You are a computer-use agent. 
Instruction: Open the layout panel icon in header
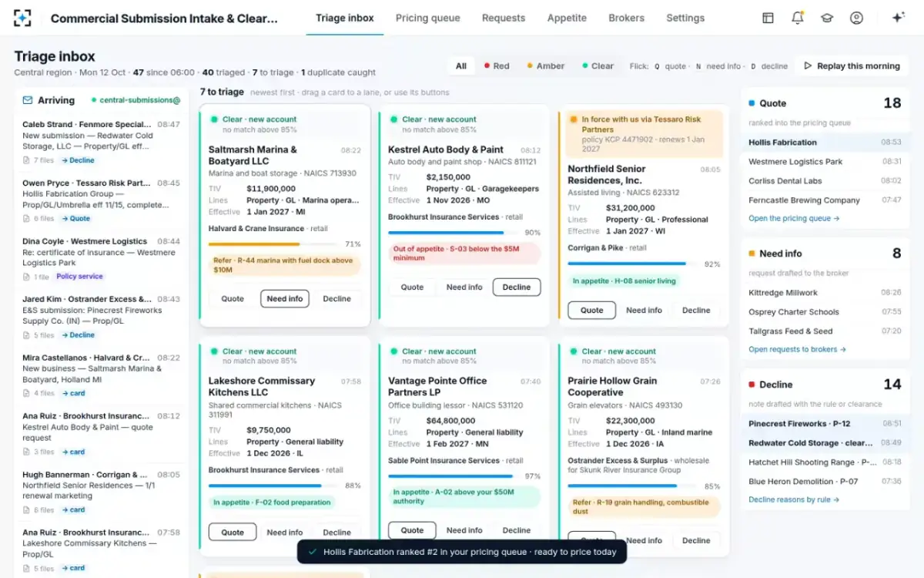[x=768, y=18]
